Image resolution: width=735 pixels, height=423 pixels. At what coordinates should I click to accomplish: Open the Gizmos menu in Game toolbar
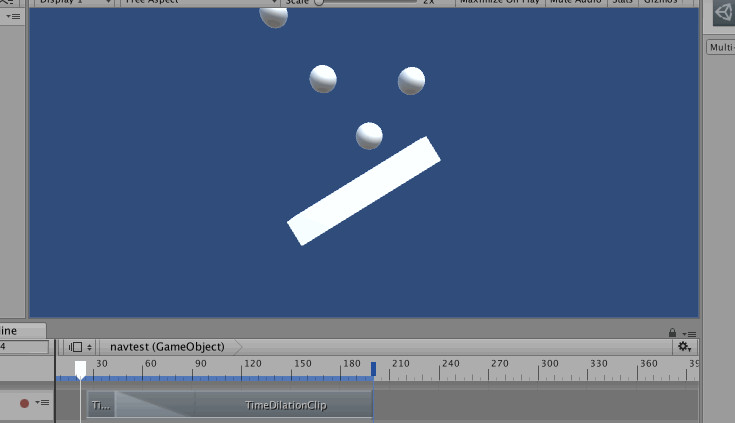660,2
